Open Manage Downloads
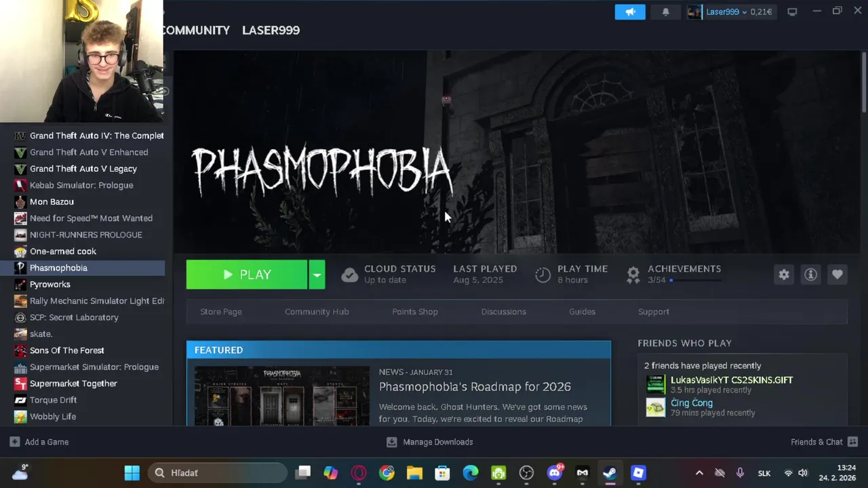Image resolution: width=868 pixels, height=488 pixels. (438, 442)
